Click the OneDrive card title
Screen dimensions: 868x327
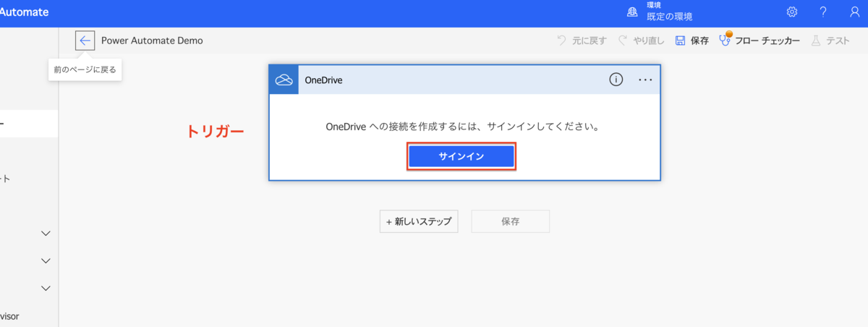point(323,80)
